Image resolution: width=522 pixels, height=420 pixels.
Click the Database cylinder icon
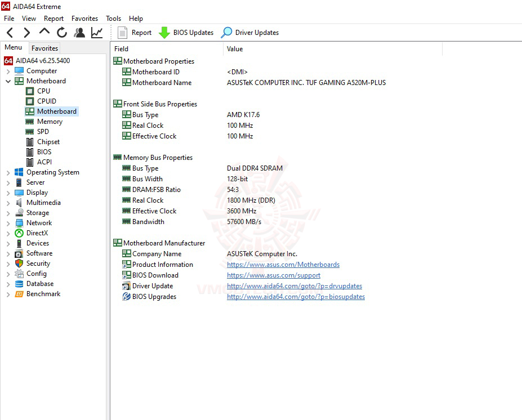click(19, 284)
